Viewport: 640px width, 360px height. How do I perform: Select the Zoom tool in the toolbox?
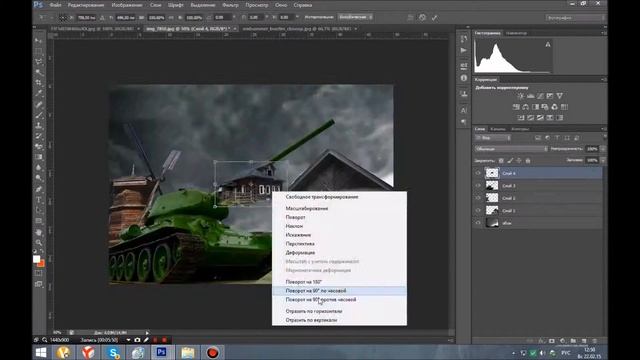point(39,243)
